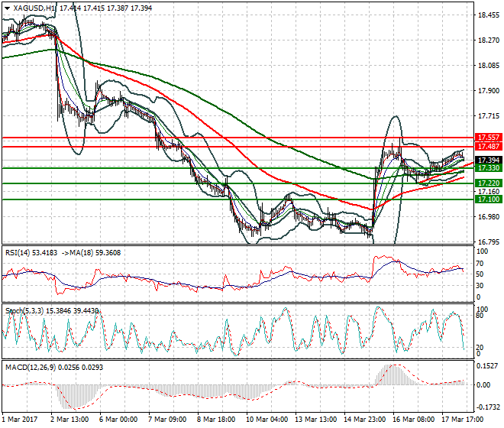This screenshot has width=504, height=428.
Task: Click the 8 Mar 18:00 time label
Action: pyautogui.click(x=216, y=420)
